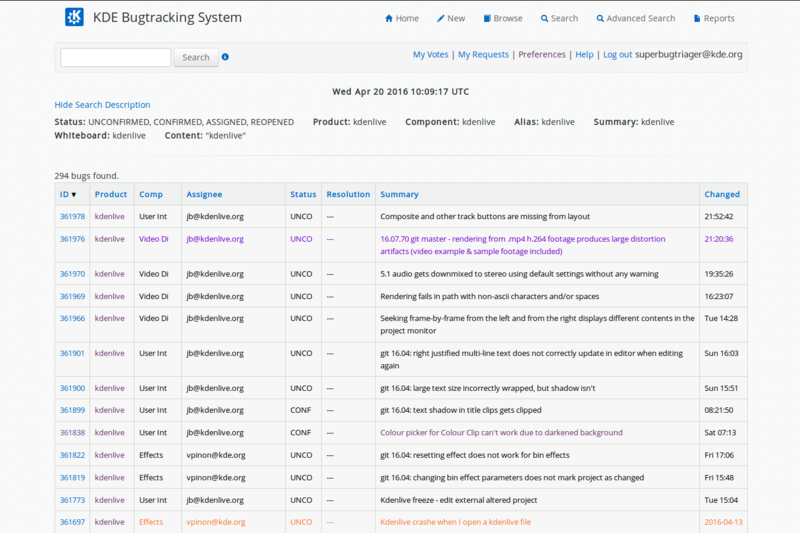This screenshot has width=800, height=533.
Task: Click the Search button
Action: [x=196, y=57]
